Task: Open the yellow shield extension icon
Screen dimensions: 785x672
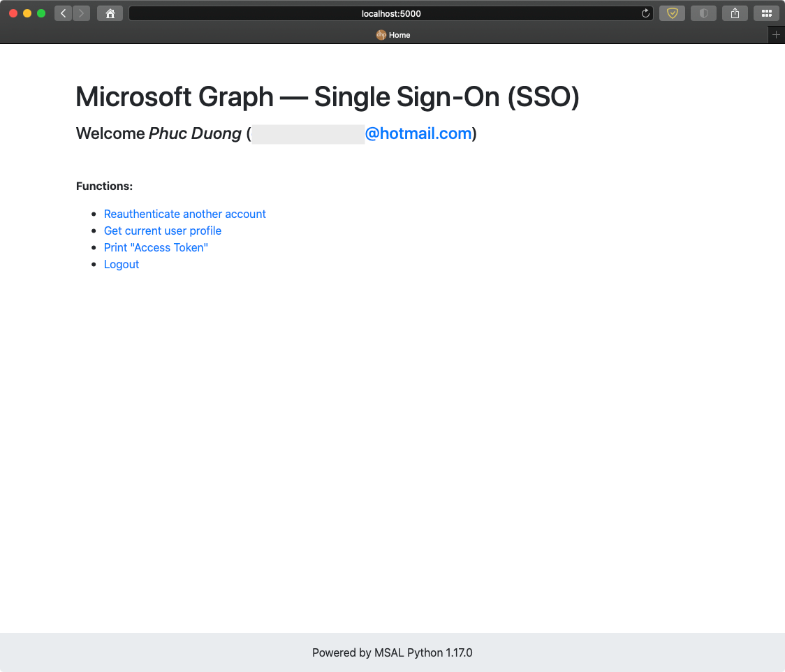Action: click(672, 13)
